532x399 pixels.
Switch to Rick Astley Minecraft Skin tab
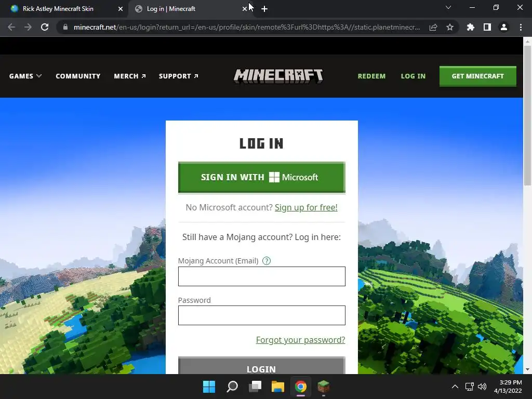click(64, 9)
